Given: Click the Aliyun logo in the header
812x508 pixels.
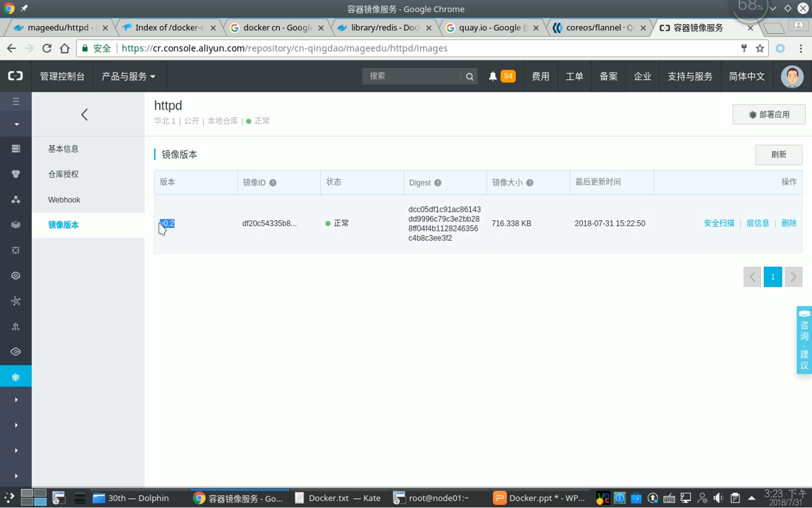Looking at the screenshot, I should point(16,76).
